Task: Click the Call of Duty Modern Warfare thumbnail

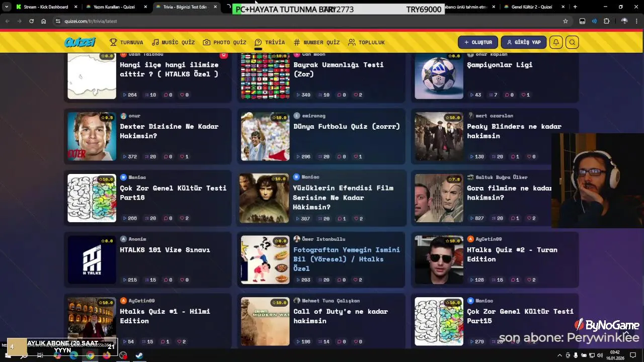Action: point(265,321)
